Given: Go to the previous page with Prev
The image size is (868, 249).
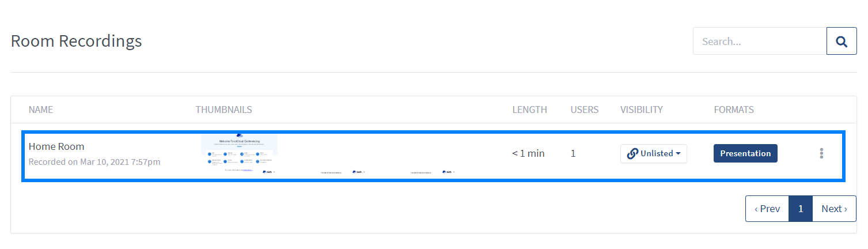Looking at the screenshot, I should (x=767, y=209).
